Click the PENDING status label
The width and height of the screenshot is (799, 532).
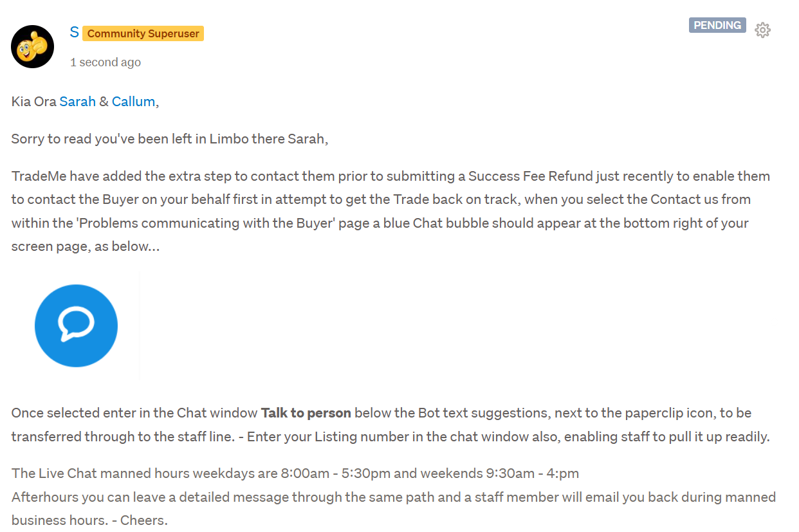[717, 25]
